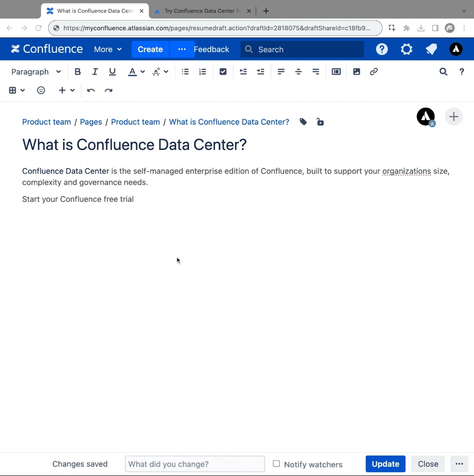474x476 pixels.
Task: Edit the page title heading
Action: tap(134, 145)
